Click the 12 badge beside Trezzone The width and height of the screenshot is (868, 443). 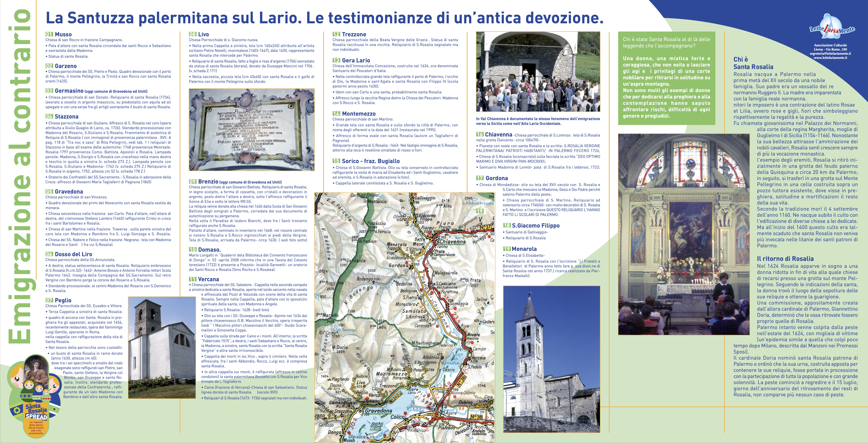pyautogui.click(x=336, y=34)
